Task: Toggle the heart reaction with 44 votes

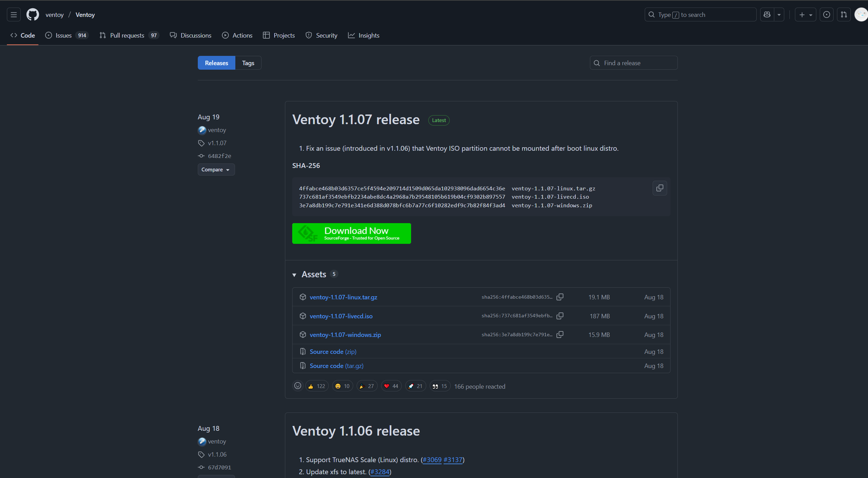Action: (x=391, y=386)
